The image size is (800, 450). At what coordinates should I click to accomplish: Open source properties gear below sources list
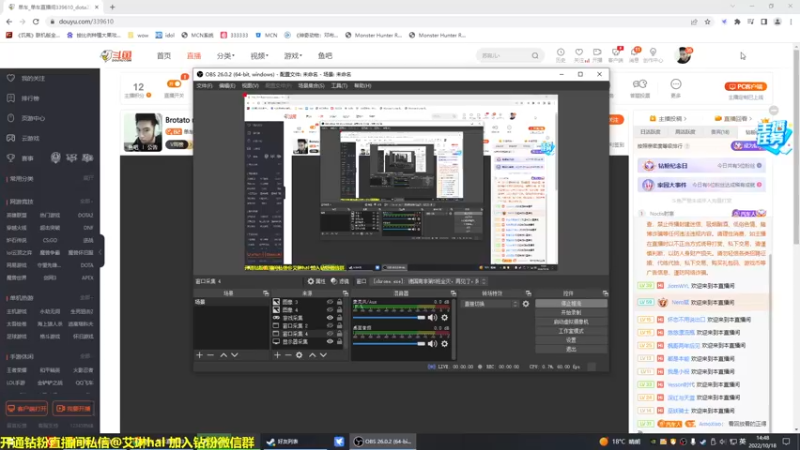pos(299,355)
